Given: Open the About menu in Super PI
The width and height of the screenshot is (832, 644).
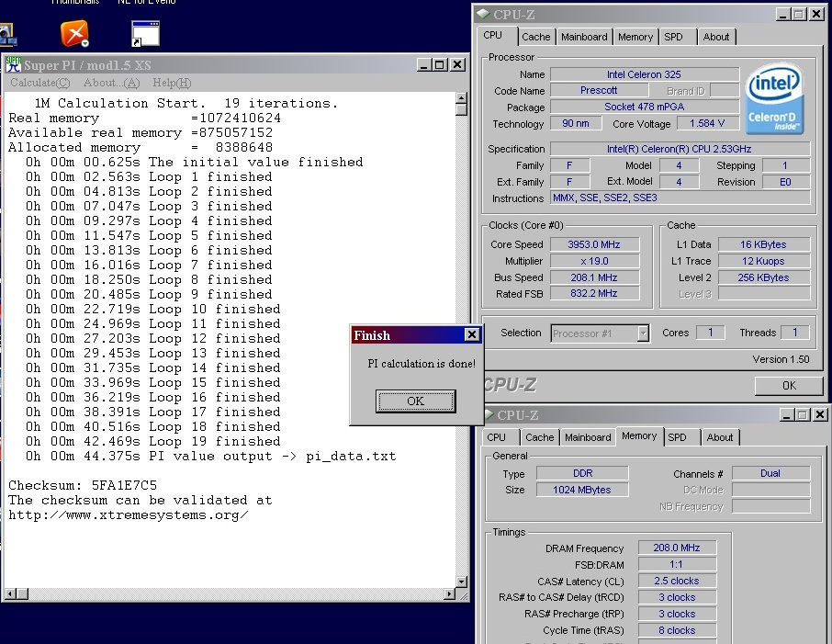Looking at the screenshot, I should (x=111, y=83).
